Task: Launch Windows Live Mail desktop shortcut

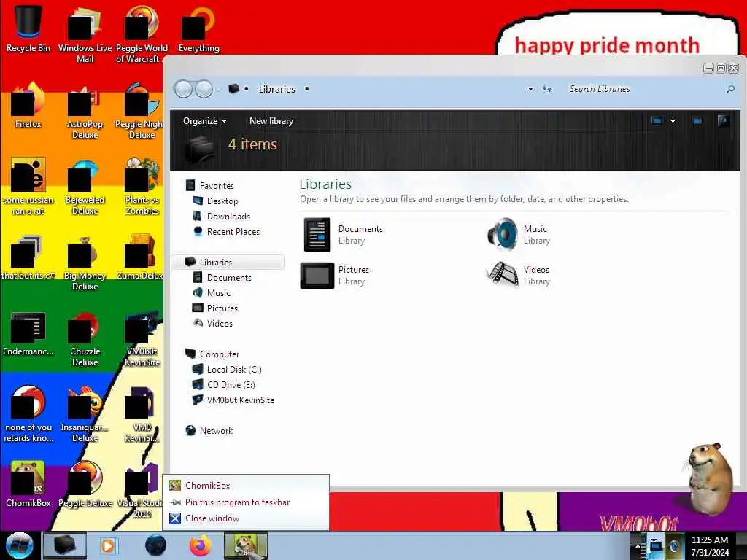Action: 85,34
